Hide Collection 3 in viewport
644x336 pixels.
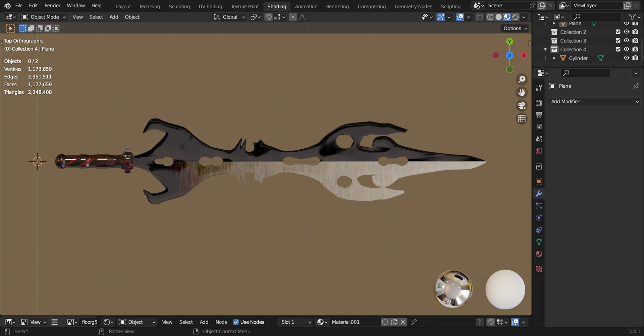(x=626, y=41)
